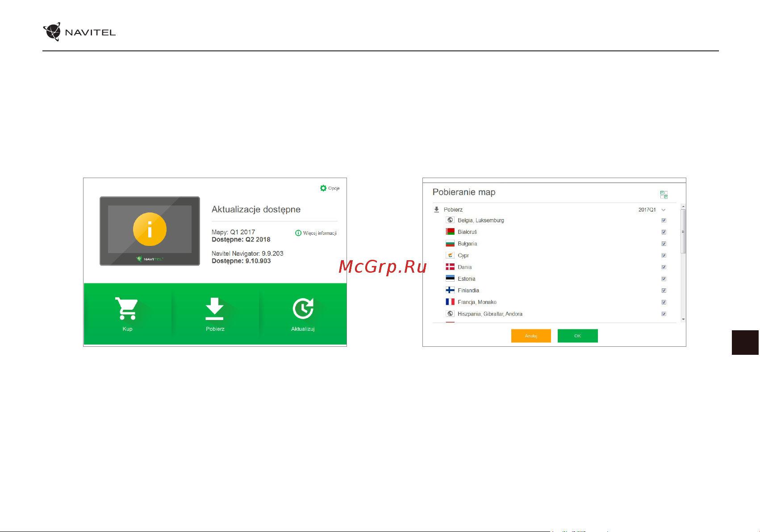Uncheck Białoruś map checkbox
760x532 pixels.
coord(664,232)
